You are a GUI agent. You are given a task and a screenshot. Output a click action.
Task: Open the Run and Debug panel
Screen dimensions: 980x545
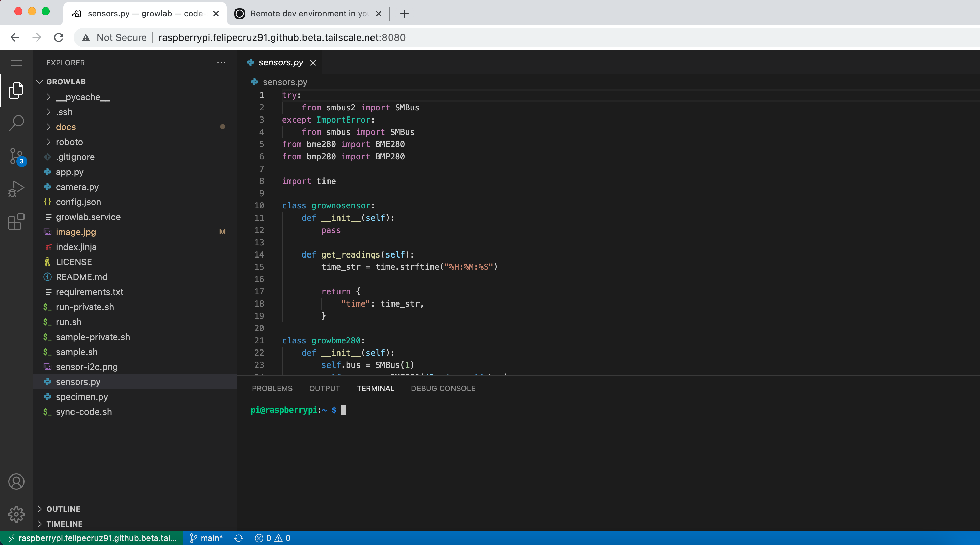tap(16, 188)
